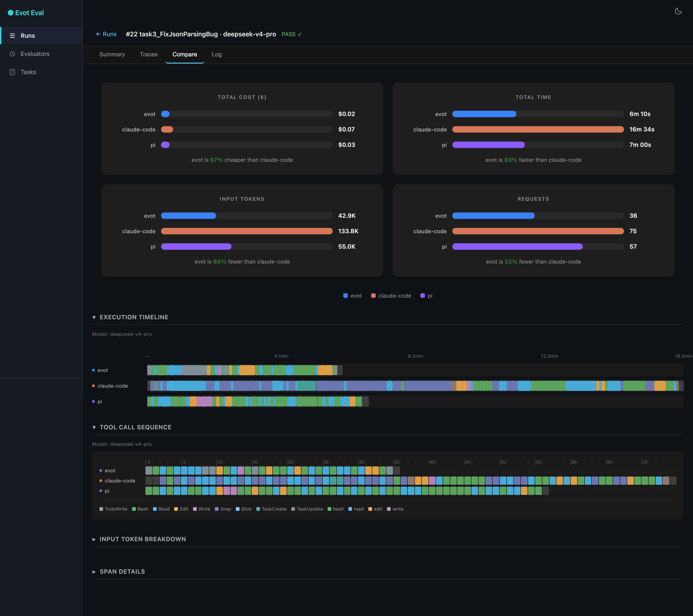
Task: Toggle the dark mode moon icon
Action: (x=678, y=11)
